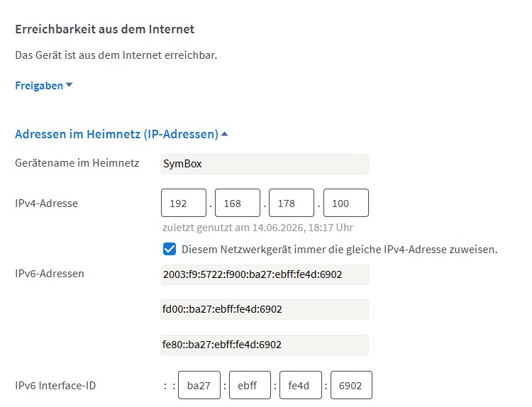
Task: Select fourth IPv4 octet field 100
Action: click(x=346, y=203)
